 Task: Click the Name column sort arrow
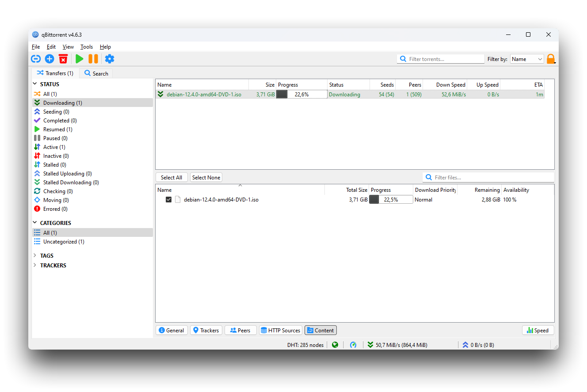pos(240,186)
